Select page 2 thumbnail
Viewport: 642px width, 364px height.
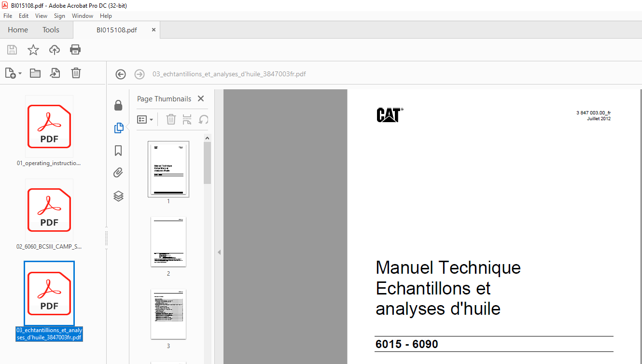point(168,241)
